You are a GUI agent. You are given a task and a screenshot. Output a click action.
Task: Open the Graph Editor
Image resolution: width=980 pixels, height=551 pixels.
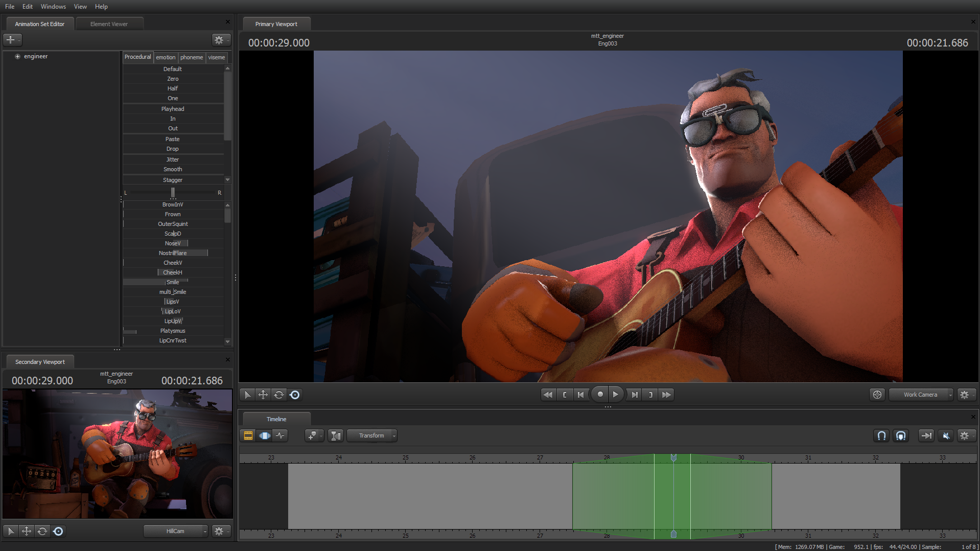click(x=281, y=435)
